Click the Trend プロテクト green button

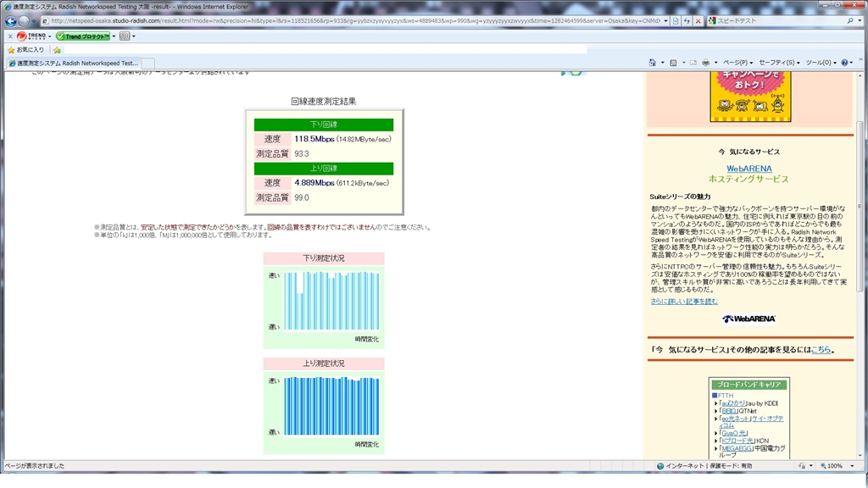[83, 36]
